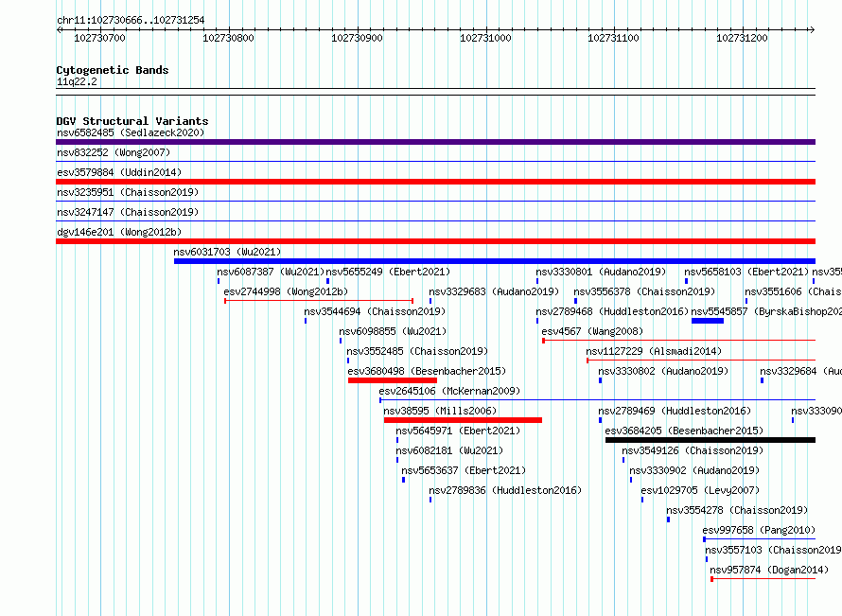Click the nsv6098855 (Wu2021) label
Viewport: 842px width, 616px height.
click(x=393, y=331)
